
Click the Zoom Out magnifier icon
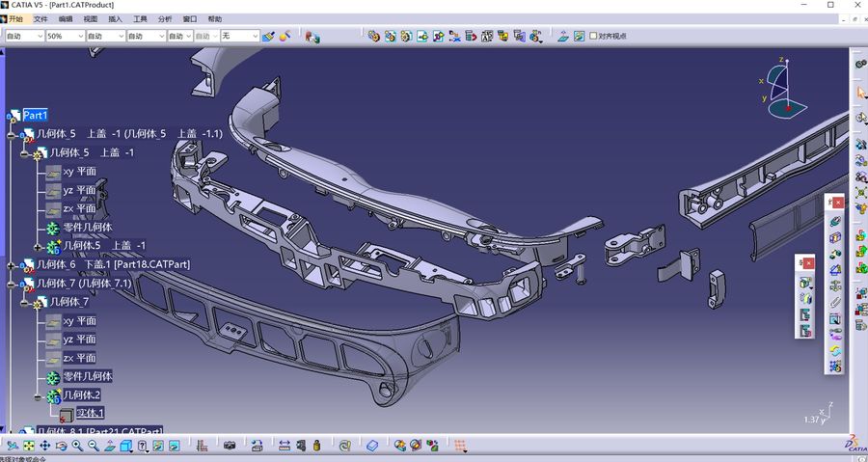(94, 446)
